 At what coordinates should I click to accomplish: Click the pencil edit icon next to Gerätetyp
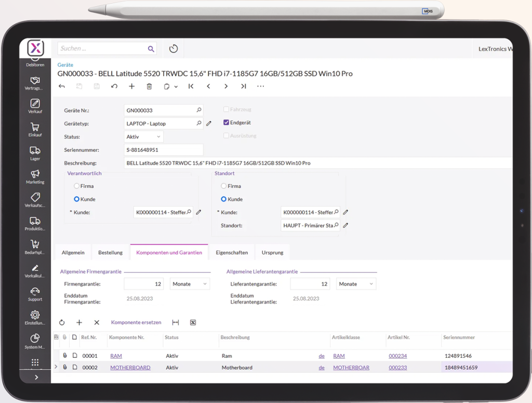pos(209,124)
